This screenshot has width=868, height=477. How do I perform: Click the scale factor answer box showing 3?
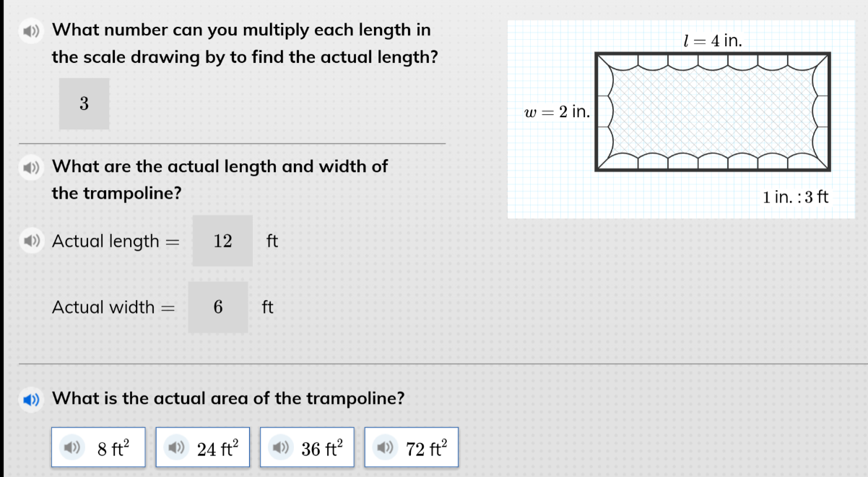pyautogui.click(x=84, y=103)
